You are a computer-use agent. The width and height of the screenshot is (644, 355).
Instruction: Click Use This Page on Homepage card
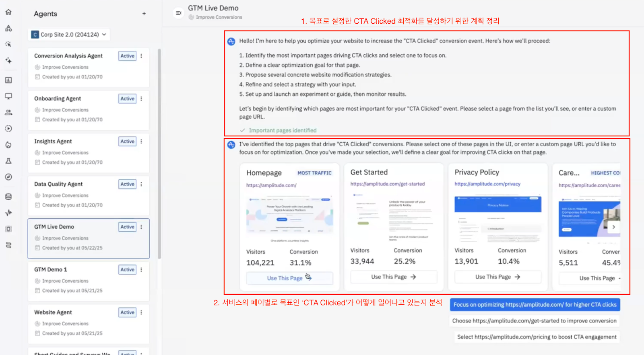point(289,278)
